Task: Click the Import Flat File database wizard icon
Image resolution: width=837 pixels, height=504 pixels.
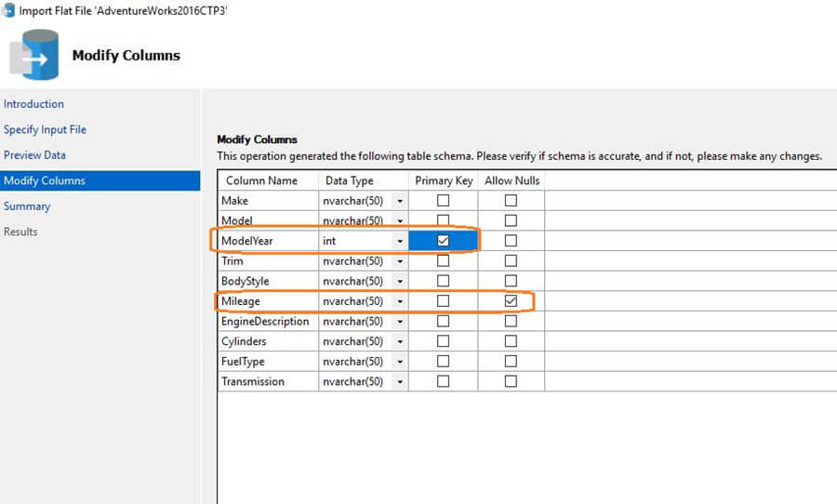Action: tap(34, 55)
